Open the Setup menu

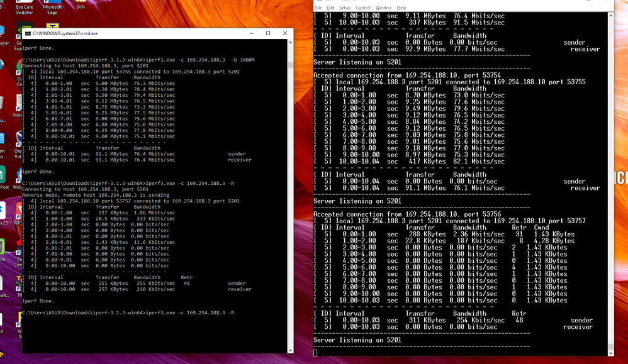[345, 8]
